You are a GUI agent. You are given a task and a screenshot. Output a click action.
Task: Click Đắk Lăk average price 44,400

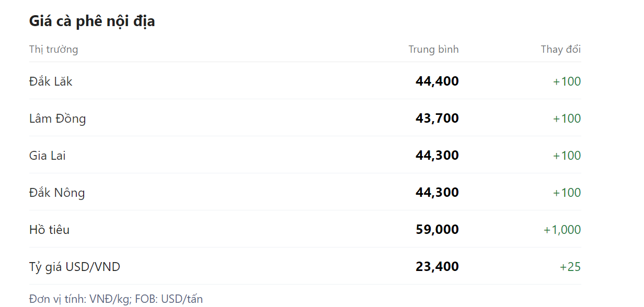437,81
